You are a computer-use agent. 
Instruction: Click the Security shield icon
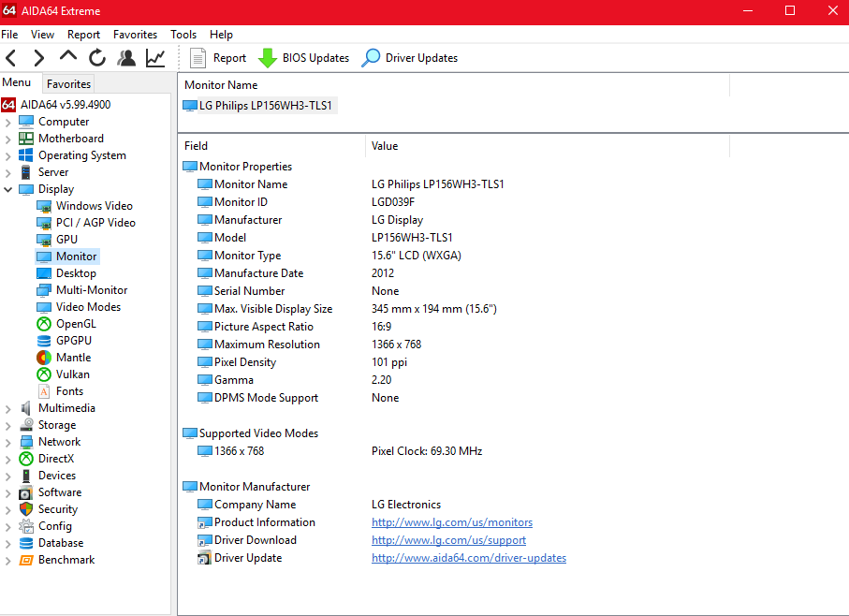[x=26, y=509]
